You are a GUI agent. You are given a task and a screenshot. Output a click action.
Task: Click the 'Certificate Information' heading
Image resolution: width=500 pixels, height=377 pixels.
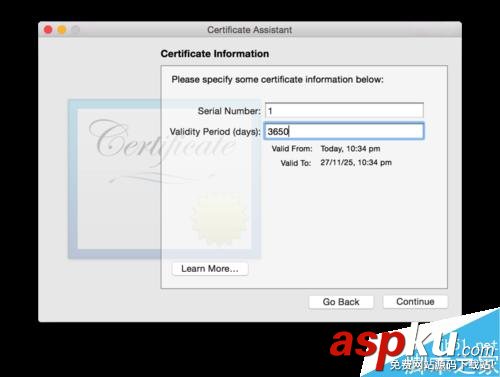pos(215,54)
